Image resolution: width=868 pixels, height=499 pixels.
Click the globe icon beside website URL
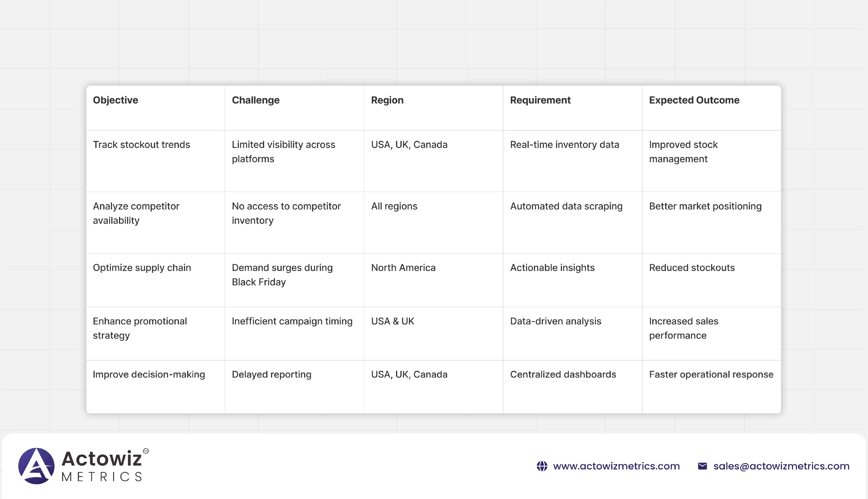[542, 466]
